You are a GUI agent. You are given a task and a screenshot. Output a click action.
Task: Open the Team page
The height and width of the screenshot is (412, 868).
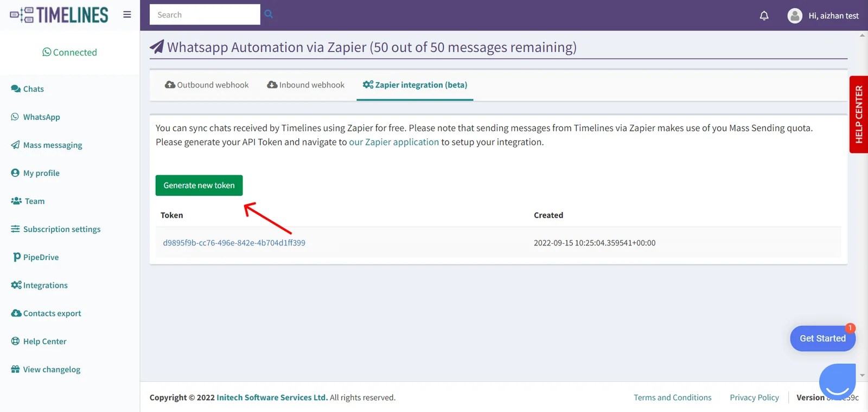pyautogui.click(x=28, y=201)
